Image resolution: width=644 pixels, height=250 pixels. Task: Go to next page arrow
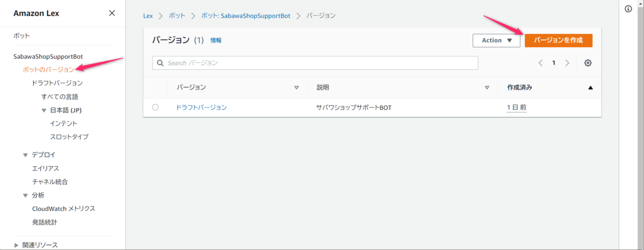pyautogui.click(x=567, y=63)
